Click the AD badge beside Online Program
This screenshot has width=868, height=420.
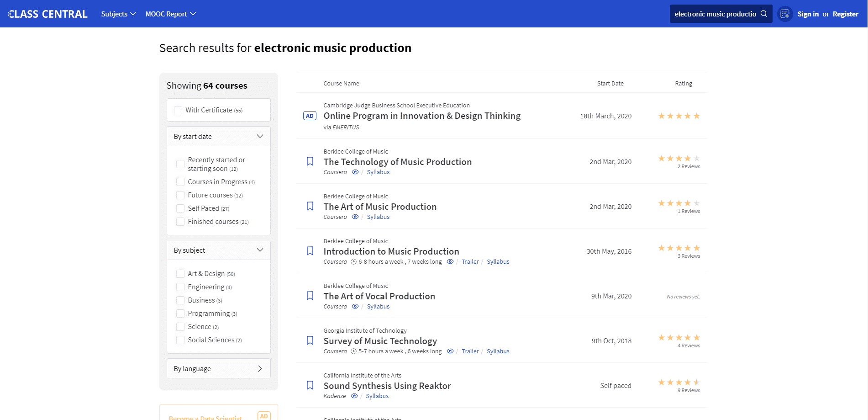310,116
